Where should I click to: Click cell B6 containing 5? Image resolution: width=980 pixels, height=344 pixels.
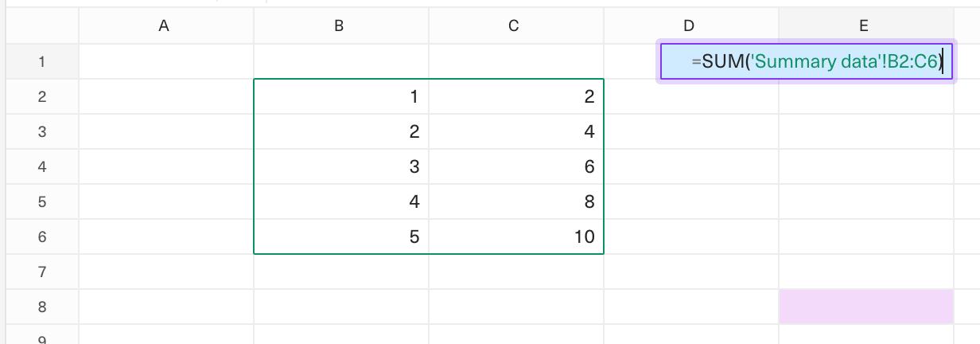(x=341, y=236)
